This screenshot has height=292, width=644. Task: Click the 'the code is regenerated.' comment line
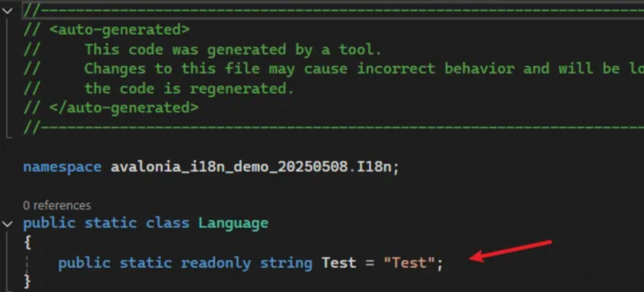[189, 88]
